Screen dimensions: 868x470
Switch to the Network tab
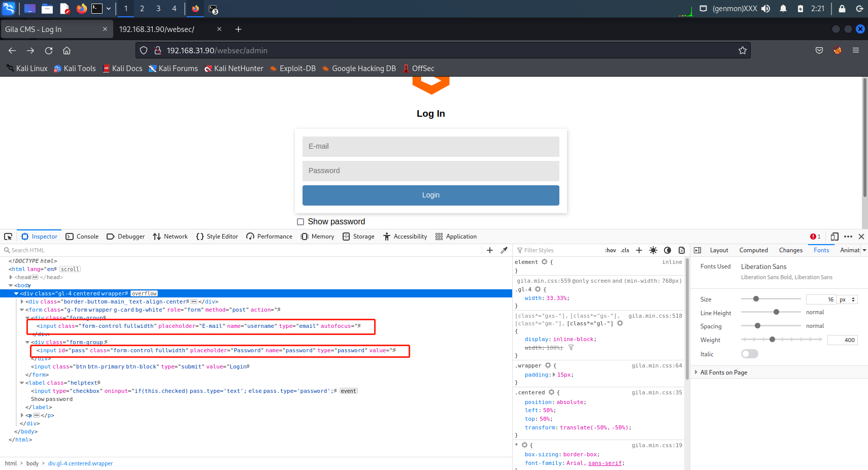click(x=170, y=237)
